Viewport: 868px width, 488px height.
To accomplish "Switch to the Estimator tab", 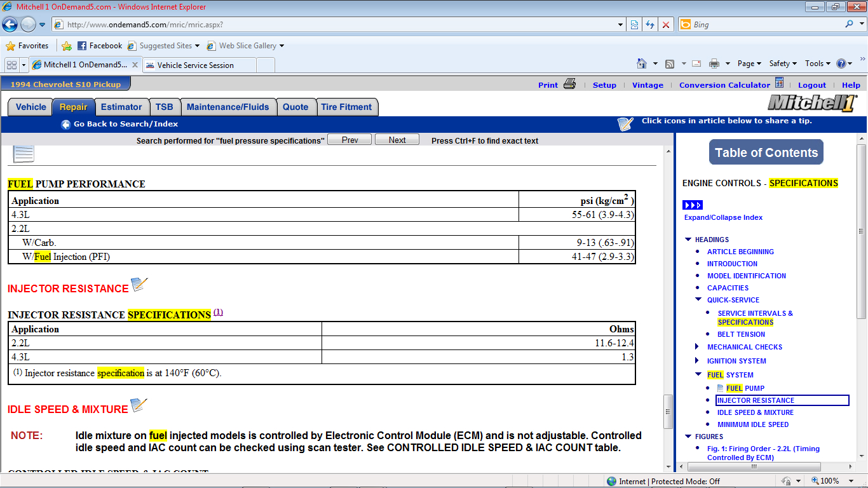I will 121,107.
